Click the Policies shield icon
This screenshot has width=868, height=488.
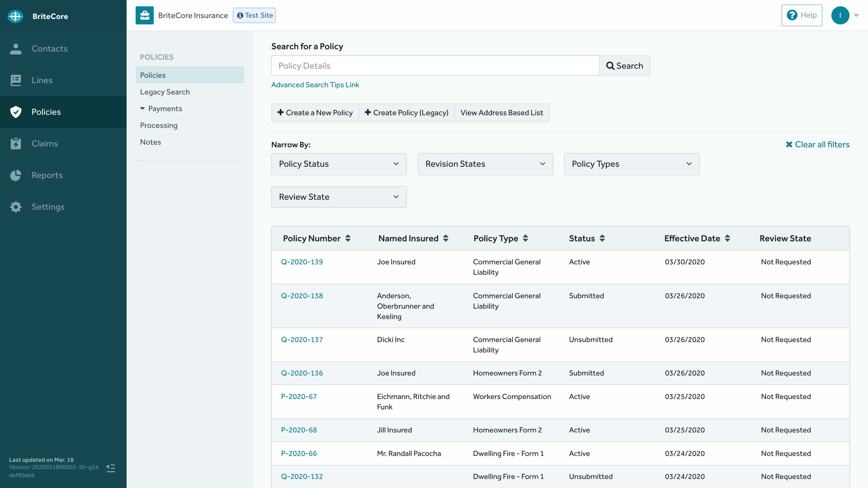pyautogui.click(x=16, y=112)
